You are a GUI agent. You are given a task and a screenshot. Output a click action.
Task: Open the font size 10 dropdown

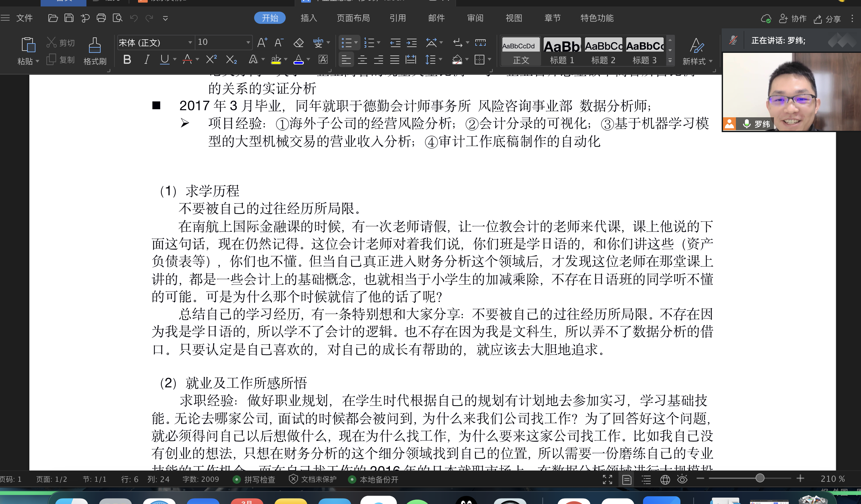coord(248,42)
